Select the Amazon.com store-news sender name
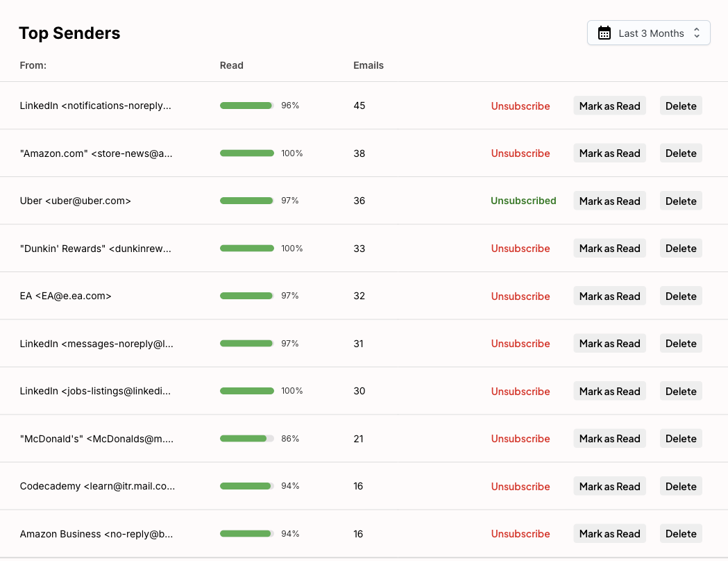The width and height of the screenshot is (728, 561). (x=96, y=153)
